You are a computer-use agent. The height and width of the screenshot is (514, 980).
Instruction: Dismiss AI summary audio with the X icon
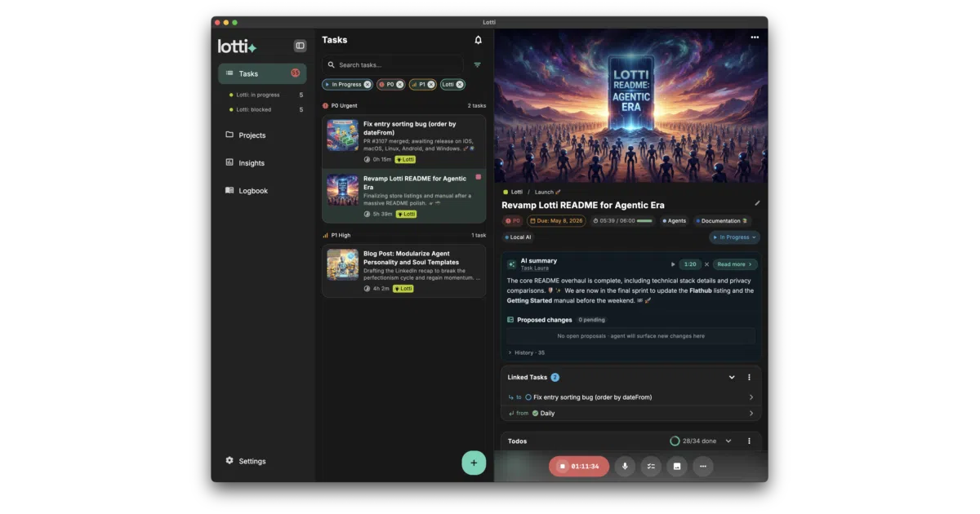tap(707, 264)
